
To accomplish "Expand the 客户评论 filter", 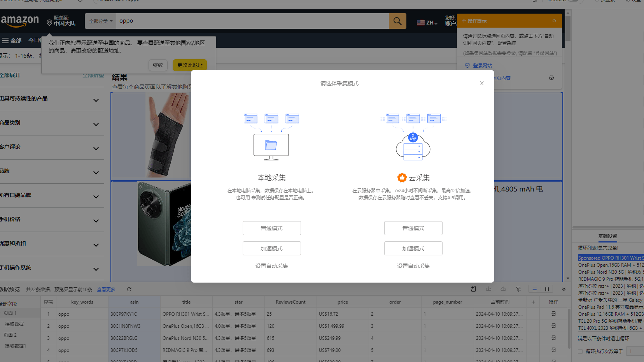I will [x=96, y=148].
